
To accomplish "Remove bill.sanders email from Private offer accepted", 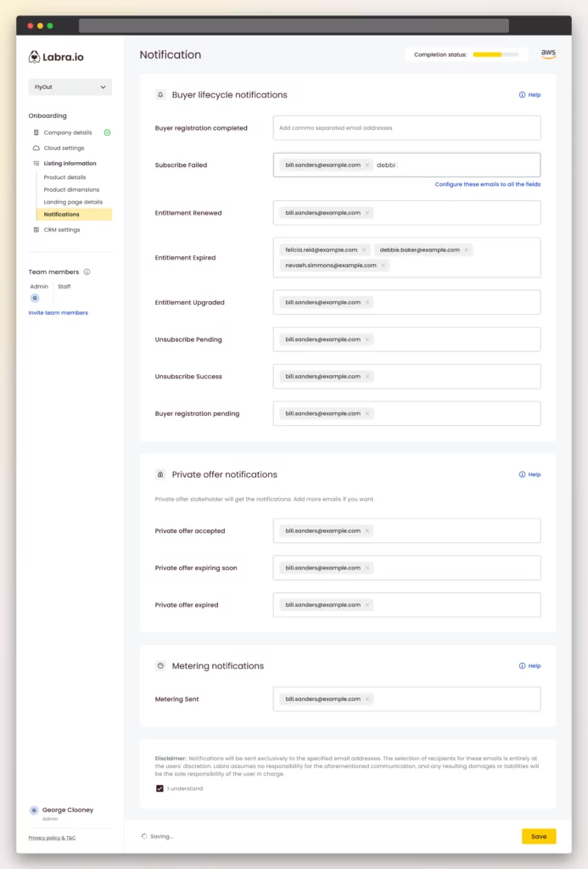I will point(367,531).
